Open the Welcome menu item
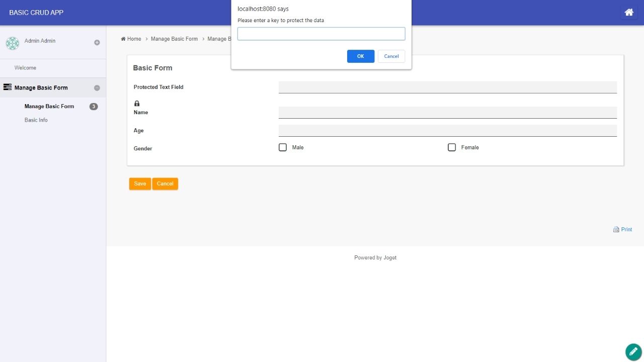The width and height of the screenshot is (644, 362). (25, 68)
